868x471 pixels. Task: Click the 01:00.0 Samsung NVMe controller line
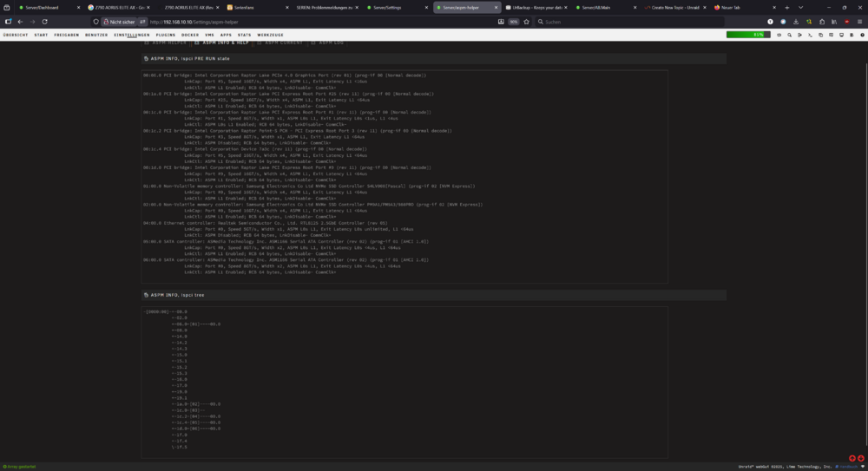click(x=309, y=186)
